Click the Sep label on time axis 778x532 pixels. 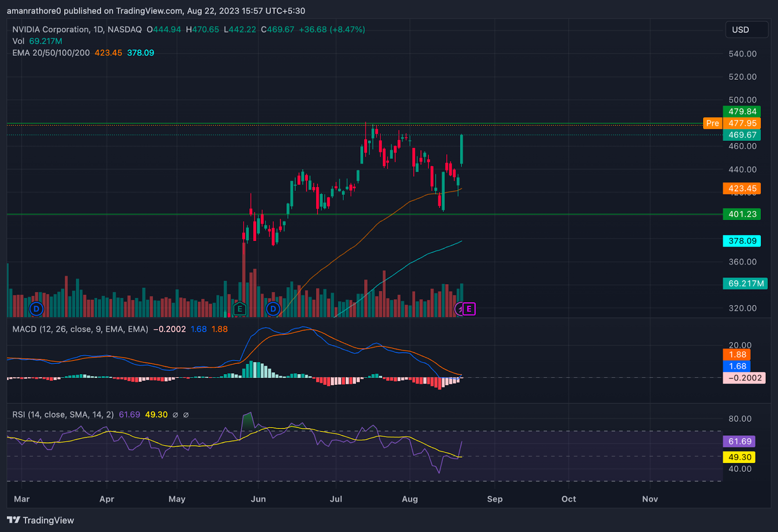pyautogui.click(x=495, y=499)
